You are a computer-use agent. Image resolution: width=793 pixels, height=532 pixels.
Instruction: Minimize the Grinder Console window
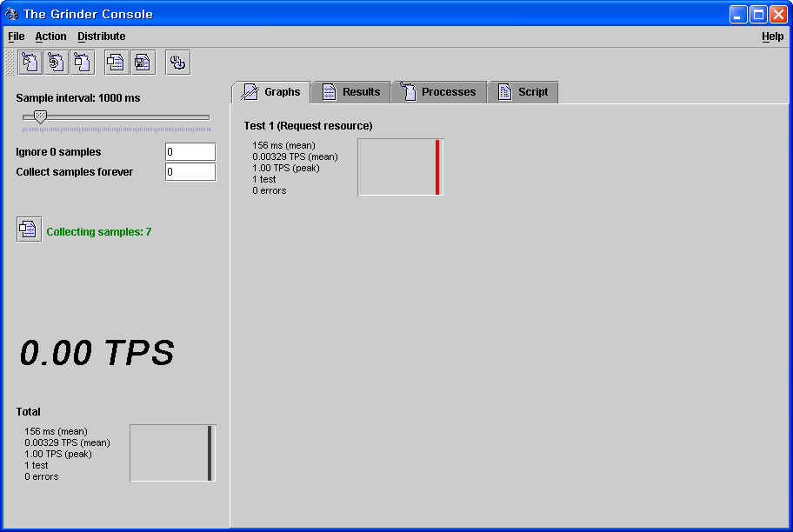click(738, 14)
